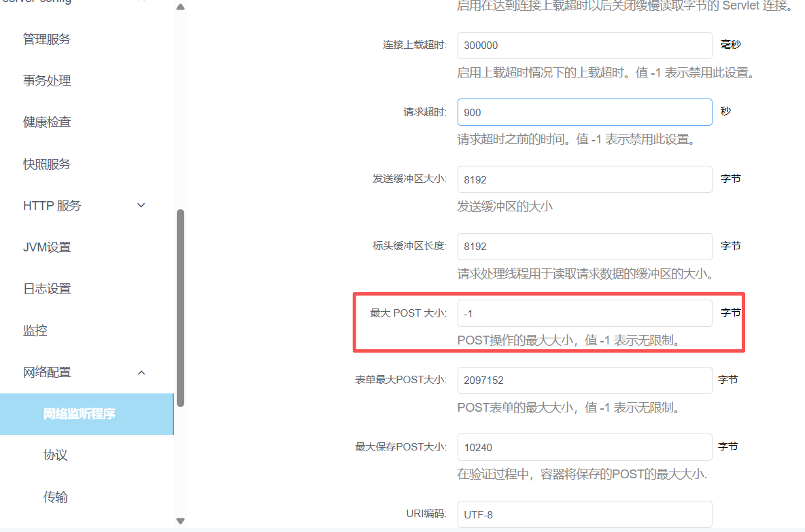Open 健康检查 in the sidebar

[47, 122]
